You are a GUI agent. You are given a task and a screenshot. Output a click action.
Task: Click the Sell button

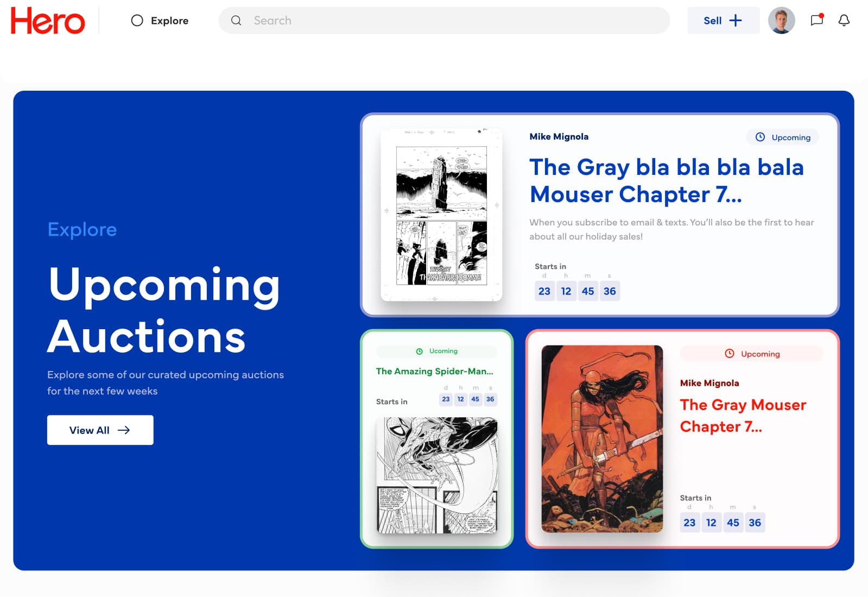[x=723, y=21]
